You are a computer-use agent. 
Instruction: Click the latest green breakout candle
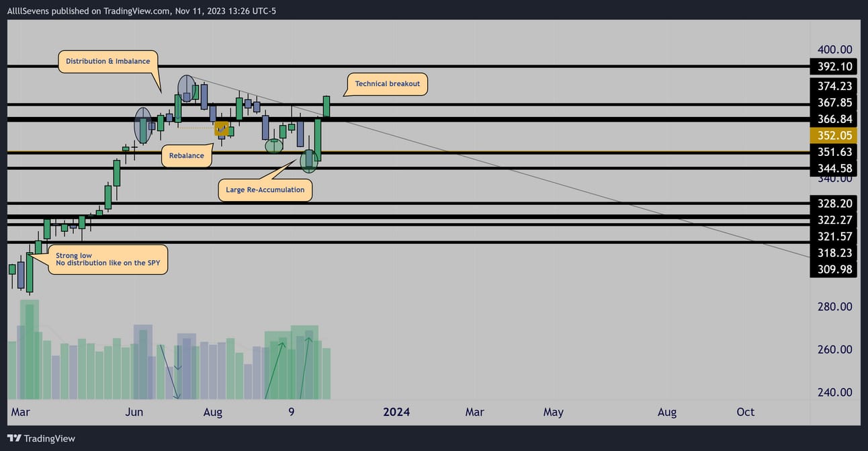point(327,106)
